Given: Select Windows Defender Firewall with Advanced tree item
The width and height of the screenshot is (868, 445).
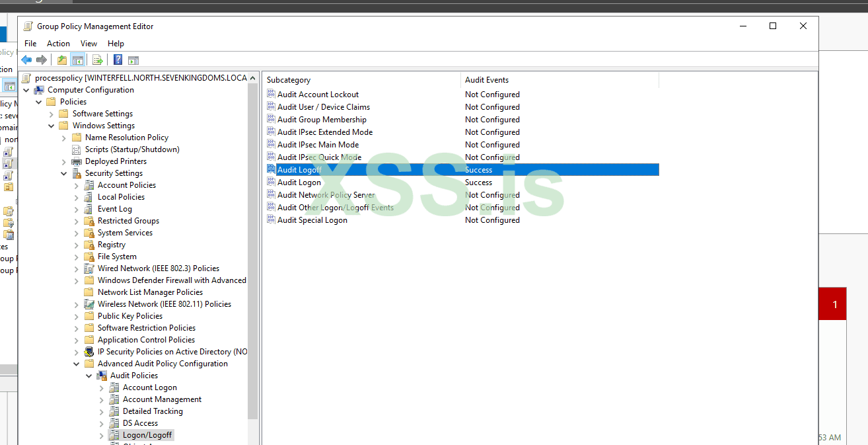Looking at the screenshot, I should (x=172, y=280).
